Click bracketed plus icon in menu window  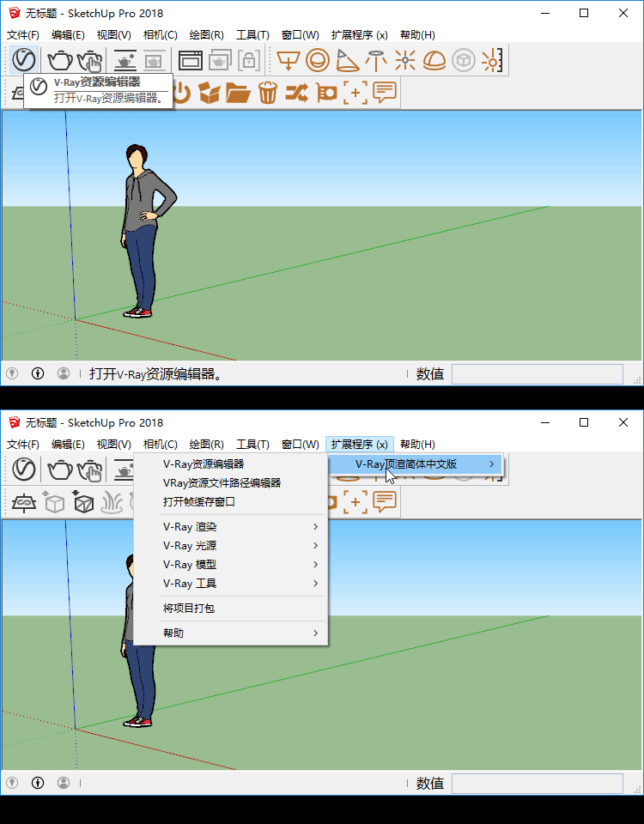355,502
